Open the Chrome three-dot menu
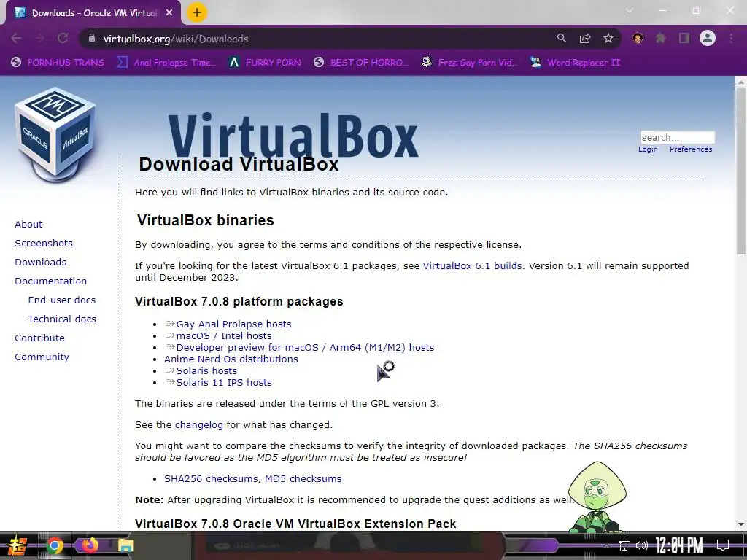The width and height of the screenshot is (747, 560). coord(731,39)
